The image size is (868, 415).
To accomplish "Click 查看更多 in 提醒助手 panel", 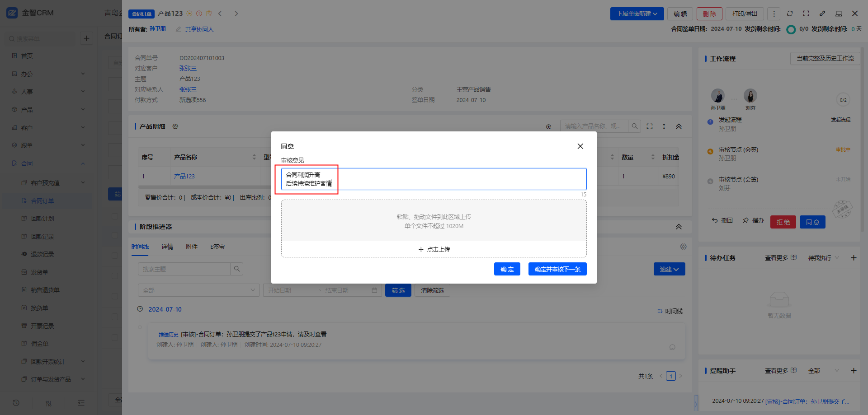I will pyautogui.click(x=781, y=371).
